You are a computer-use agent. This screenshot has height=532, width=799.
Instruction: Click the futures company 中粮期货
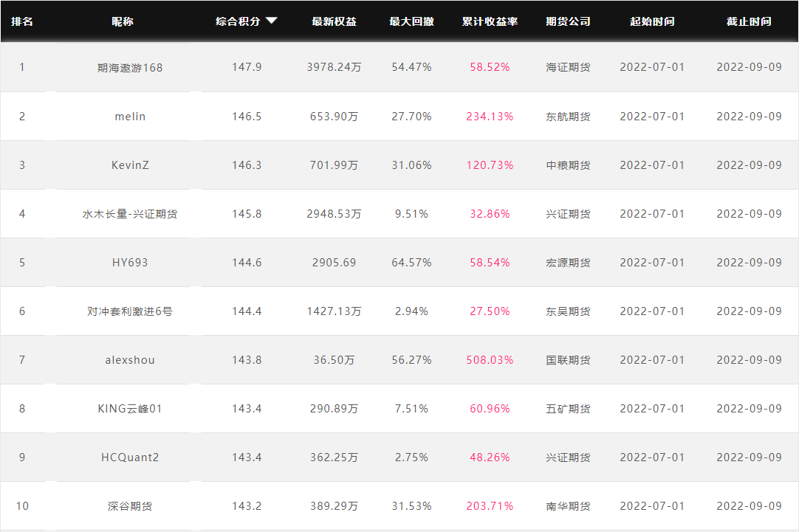(568, 165)
